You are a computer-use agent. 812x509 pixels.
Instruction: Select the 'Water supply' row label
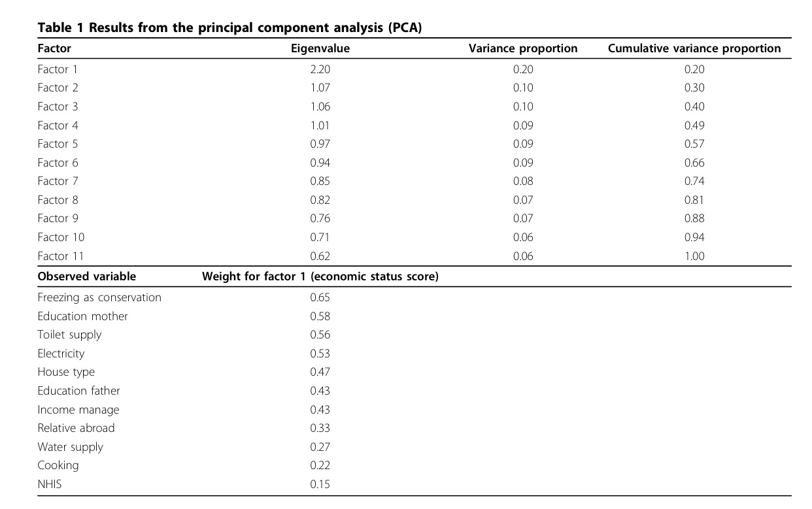tap(70, 447)
